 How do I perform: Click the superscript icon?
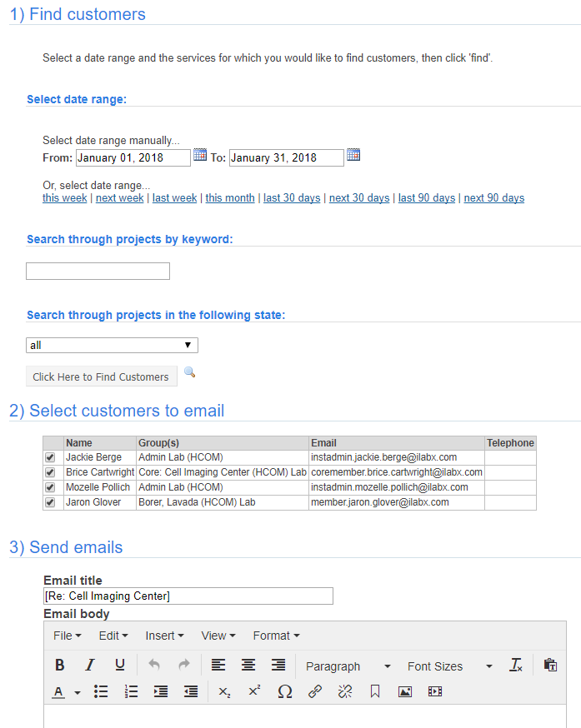254,691
